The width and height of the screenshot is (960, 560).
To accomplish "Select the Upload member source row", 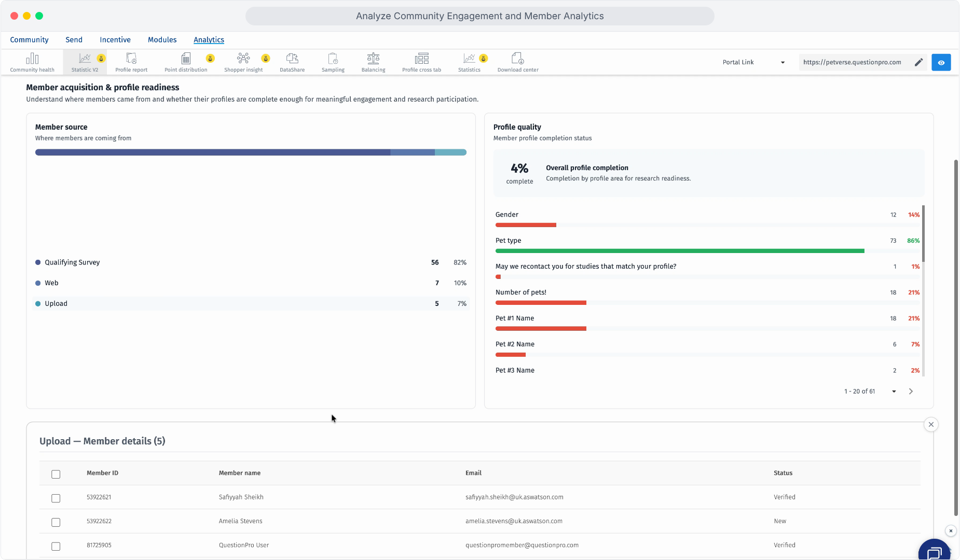I will pyautogui.click(x=251, y=304).
